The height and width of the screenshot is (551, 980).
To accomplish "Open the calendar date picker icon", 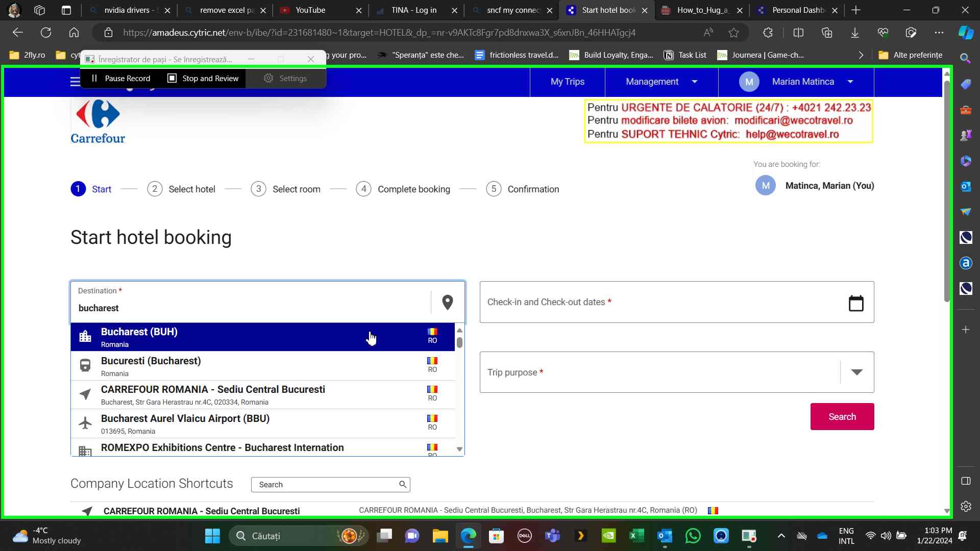I will (x=855, y=303).
